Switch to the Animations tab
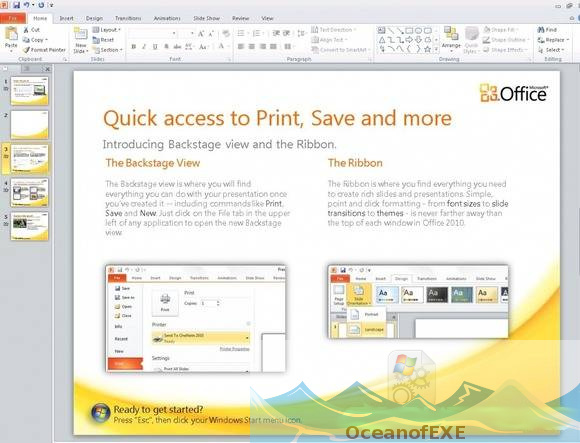 167,18
